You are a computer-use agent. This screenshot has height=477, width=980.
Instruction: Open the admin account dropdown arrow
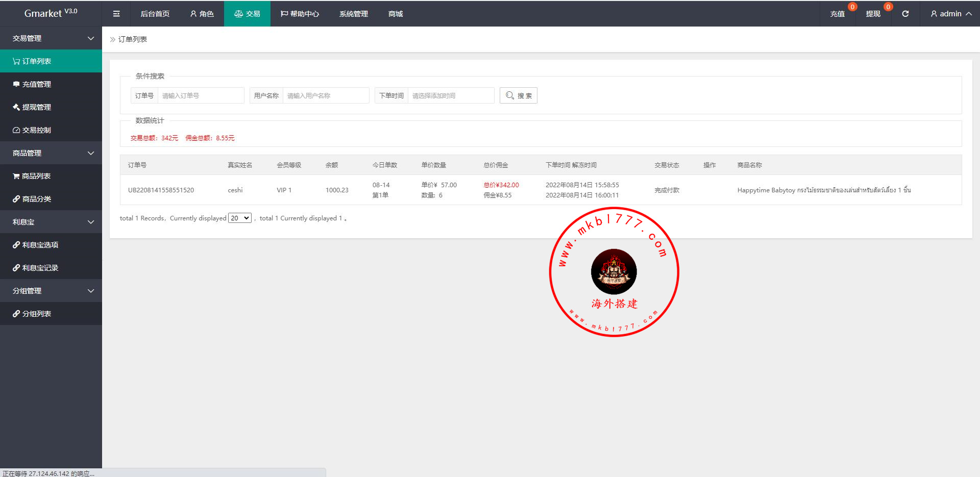point(968,14)
